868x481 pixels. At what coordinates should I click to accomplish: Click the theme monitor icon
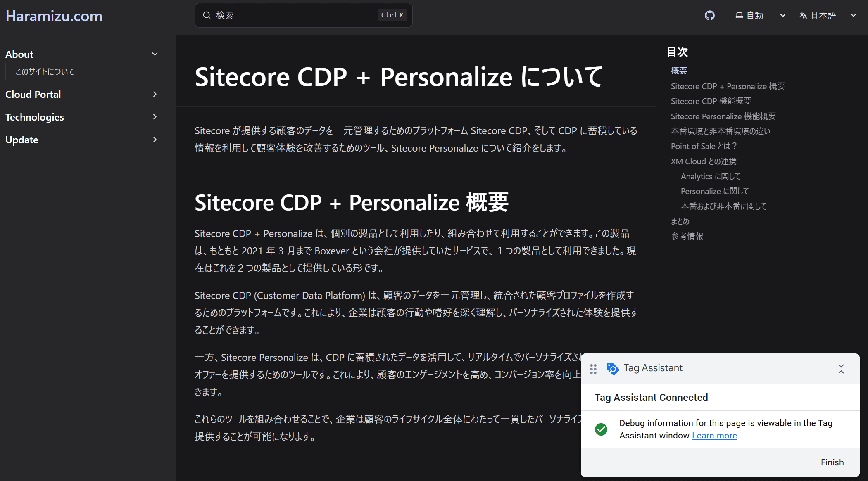739,16
